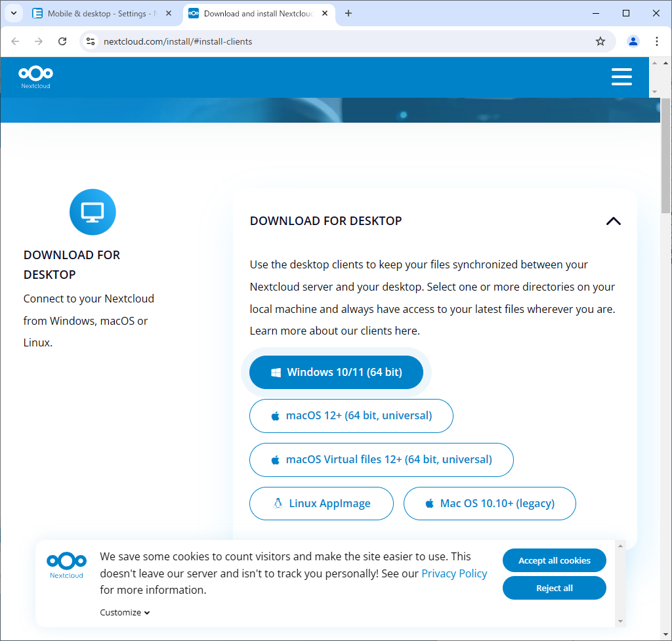Viewport: 672px width, 641px height.
Task: Close the Mobile & desktop Settings tab
Action: click(x=169, y=13)
